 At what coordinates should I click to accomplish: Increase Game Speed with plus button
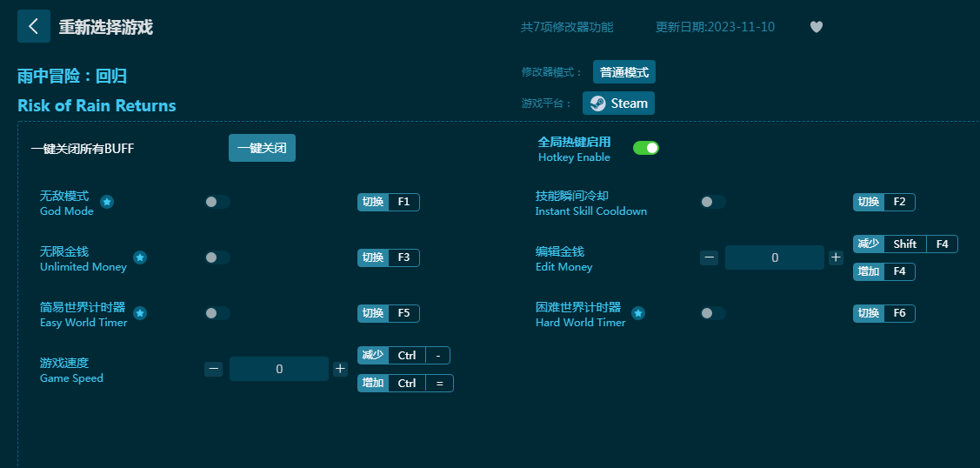click(x=340, y=369)
